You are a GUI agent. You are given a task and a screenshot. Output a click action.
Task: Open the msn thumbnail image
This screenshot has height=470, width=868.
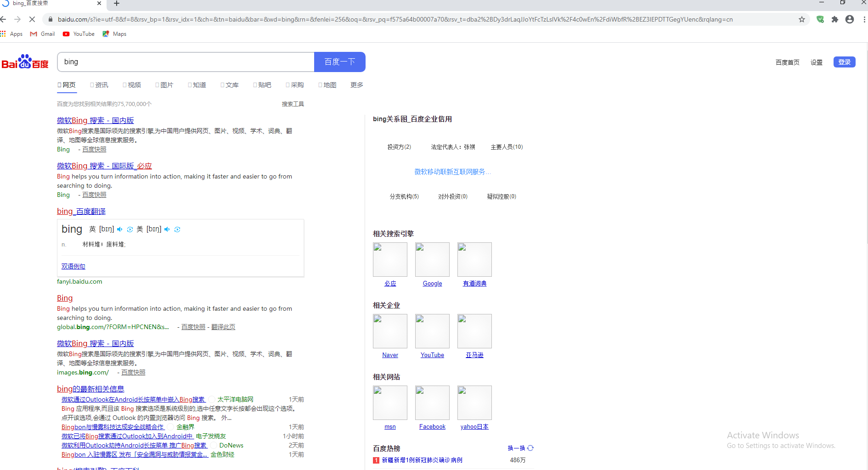(x=390, y=403)
